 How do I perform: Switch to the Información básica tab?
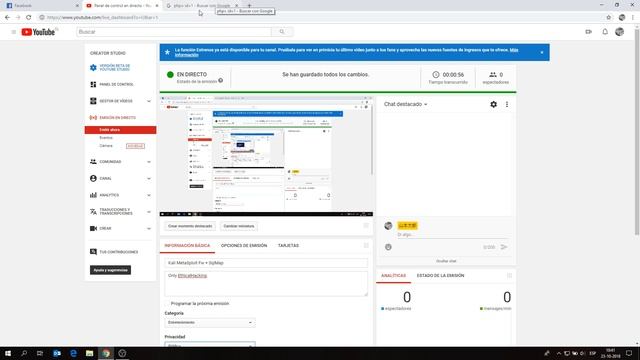pyautogui.click(x=187, y=246)
